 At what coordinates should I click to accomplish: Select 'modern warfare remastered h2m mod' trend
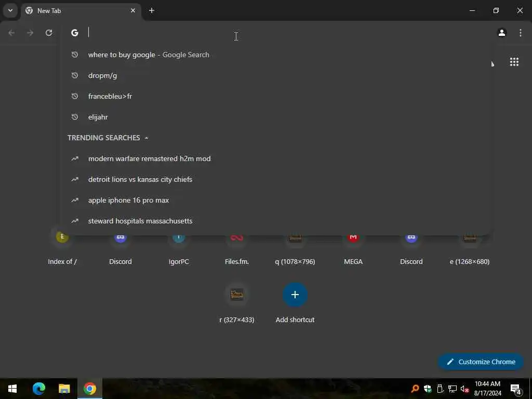276,158
